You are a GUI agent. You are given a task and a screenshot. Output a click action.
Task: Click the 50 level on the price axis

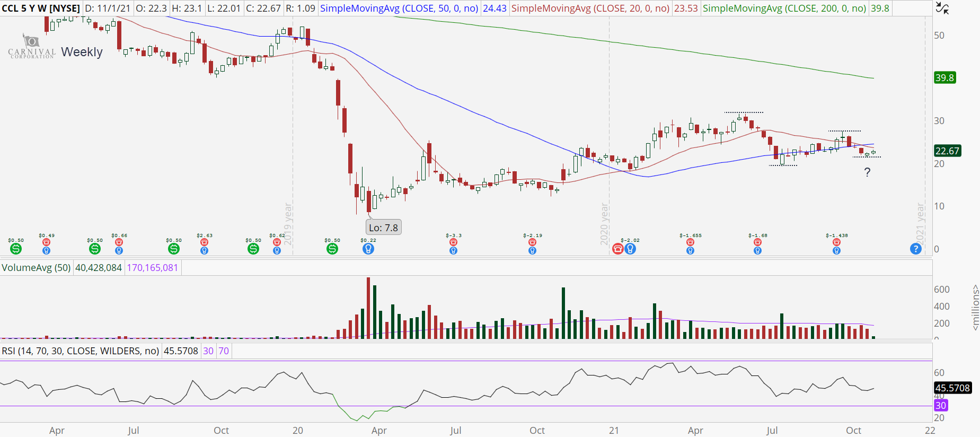[939, 36]
